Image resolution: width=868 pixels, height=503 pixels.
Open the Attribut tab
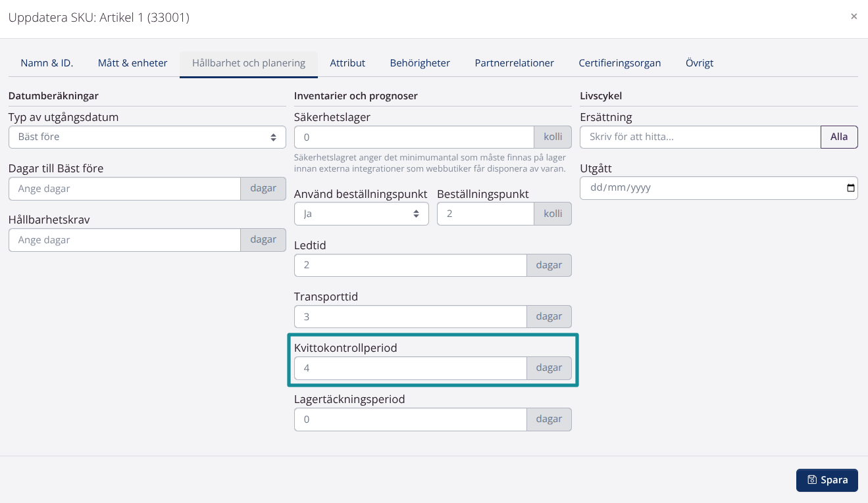[x=347, y=63]
